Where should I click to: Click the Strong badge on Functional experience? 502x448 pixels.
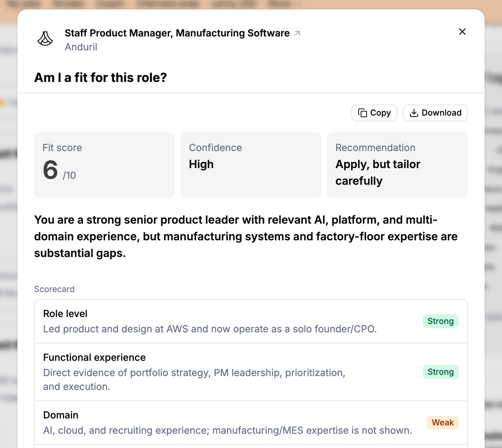(440, 372)
